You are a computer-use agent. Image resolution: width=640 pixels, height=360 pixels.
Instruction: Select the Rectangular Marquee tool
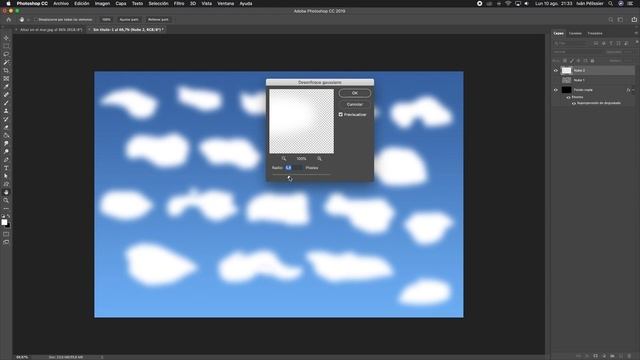pos(6,46)
